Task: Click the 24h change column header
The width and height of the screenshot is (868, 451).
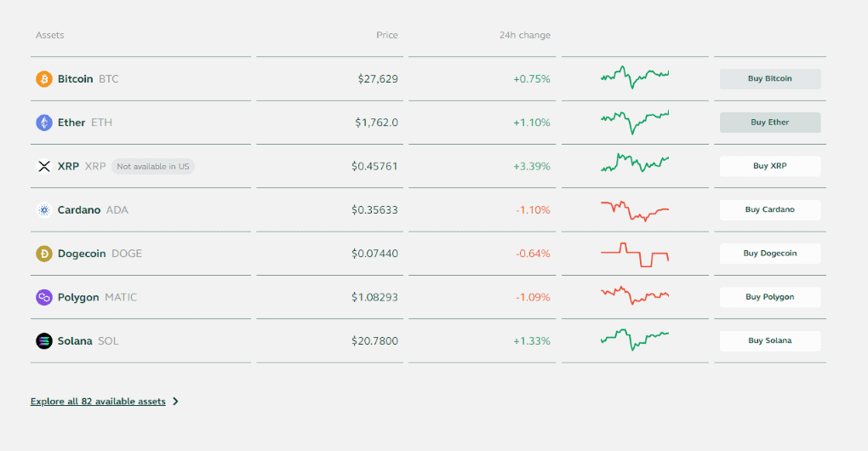Action: [525, 35]
